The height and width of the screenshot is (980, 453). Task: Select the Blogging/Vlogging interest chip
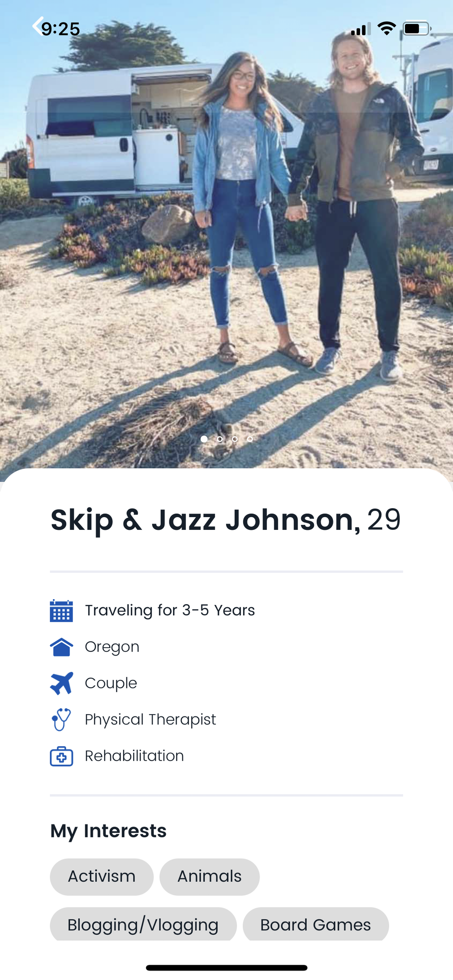click(143, 924)
